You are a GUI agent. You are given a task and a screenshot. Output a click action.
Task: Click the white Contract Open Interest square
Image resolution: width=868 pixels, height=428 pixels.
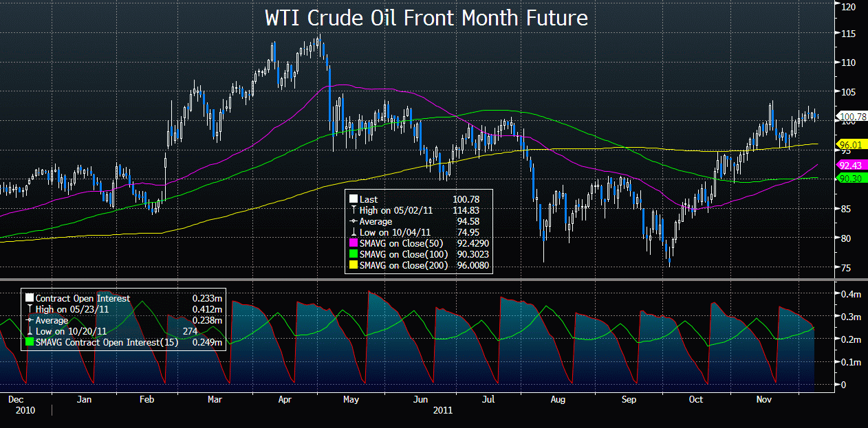tap(30, 298)
